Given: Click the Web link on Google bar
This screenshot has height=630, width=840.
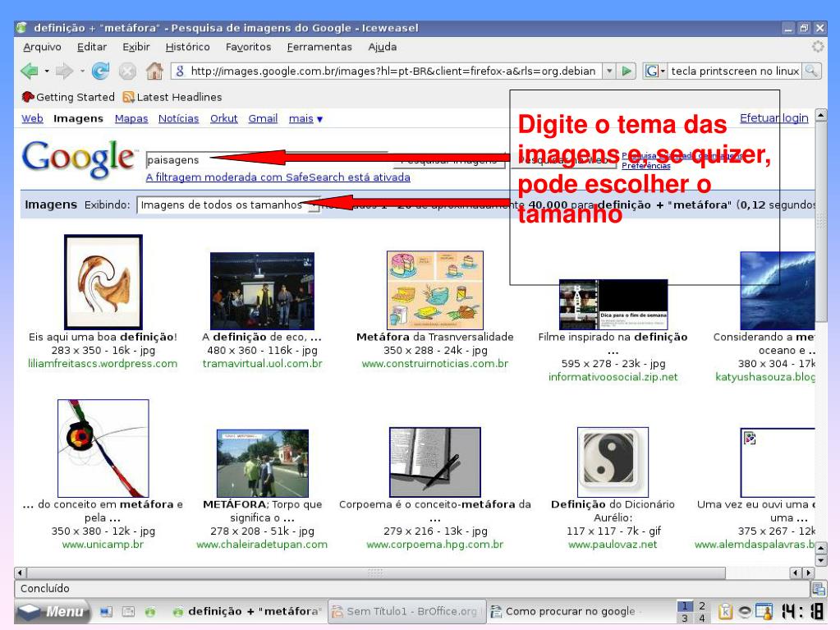Looking at the screenshot, I should [x=32, y=118].
